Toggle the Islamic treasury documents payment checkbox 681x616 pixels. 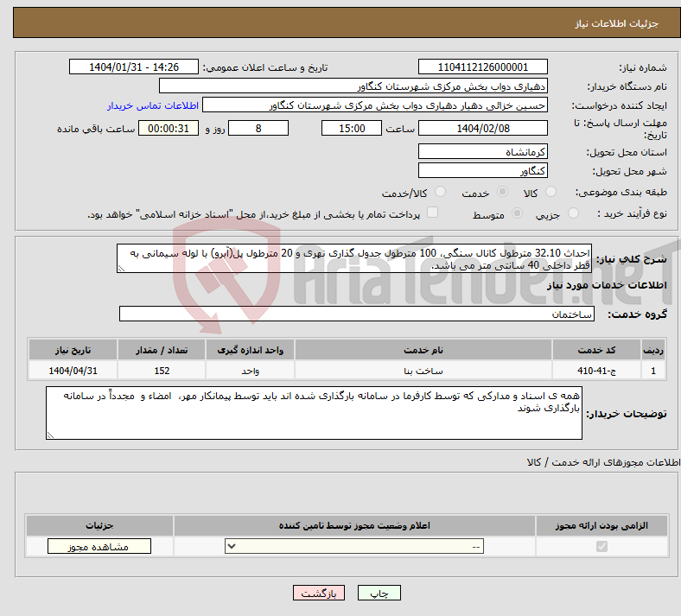[x=433, y=213]
